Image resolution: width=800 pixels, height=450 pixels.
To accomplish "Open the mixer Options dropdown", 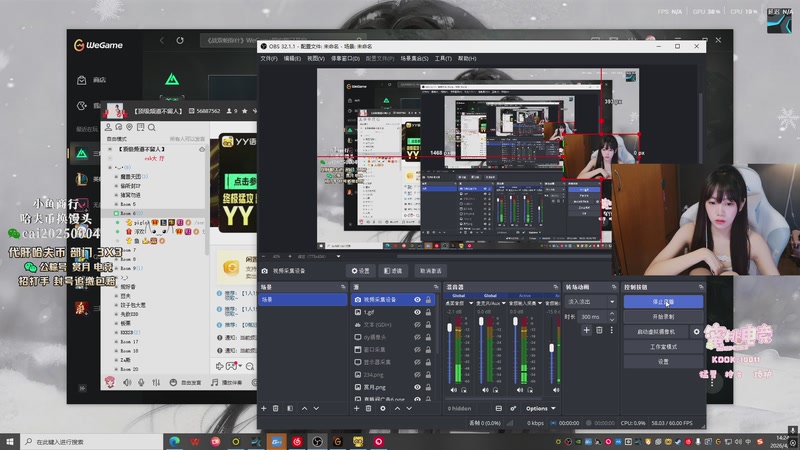I will tap(541, 408).
